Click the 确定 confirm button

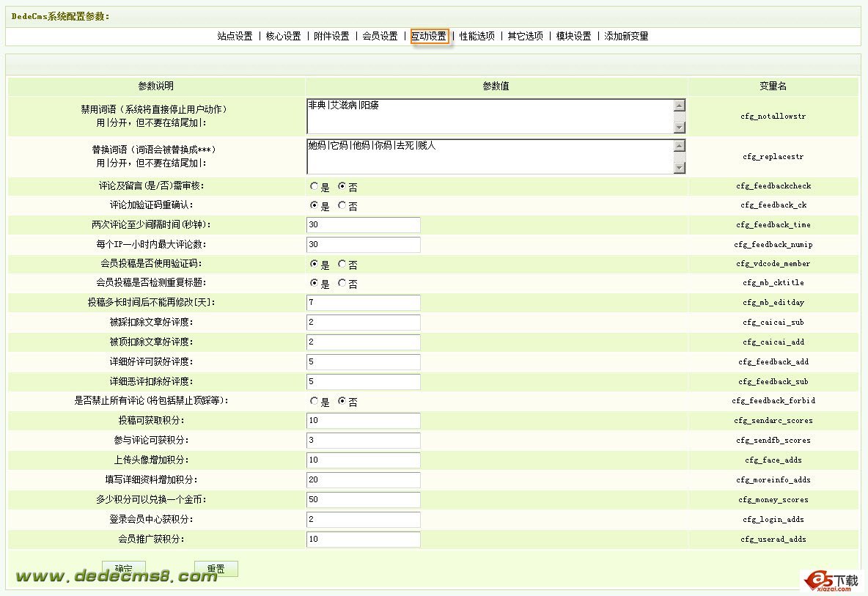(x=122, y=570)
